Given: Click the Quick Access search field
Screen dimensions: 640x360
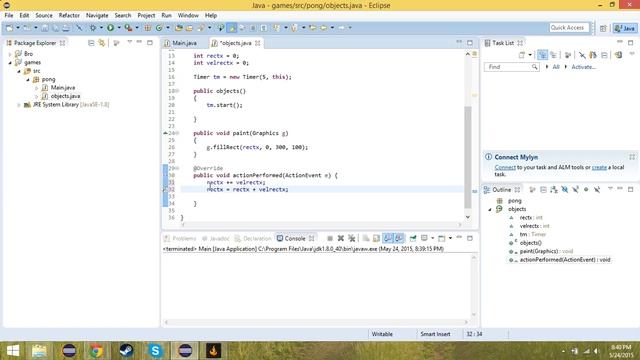Looking at the screenshot, I should pos(569,28).
